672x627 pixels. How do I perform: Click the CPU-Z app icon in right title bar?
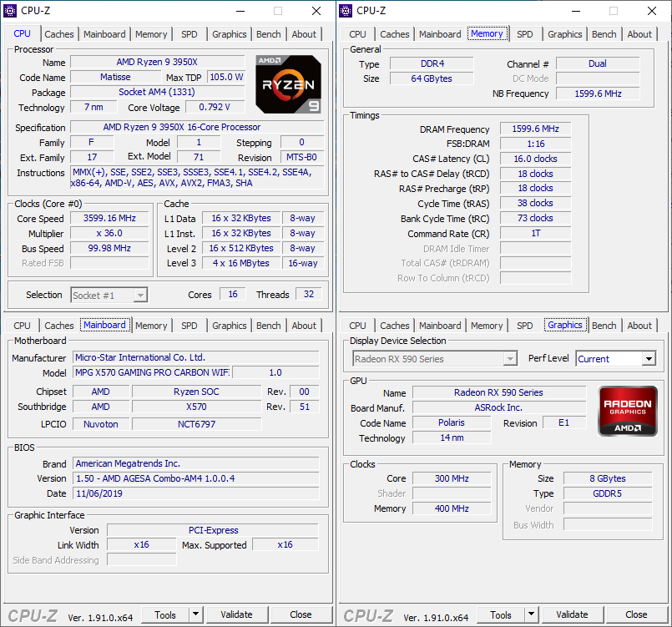coord(347,11)
